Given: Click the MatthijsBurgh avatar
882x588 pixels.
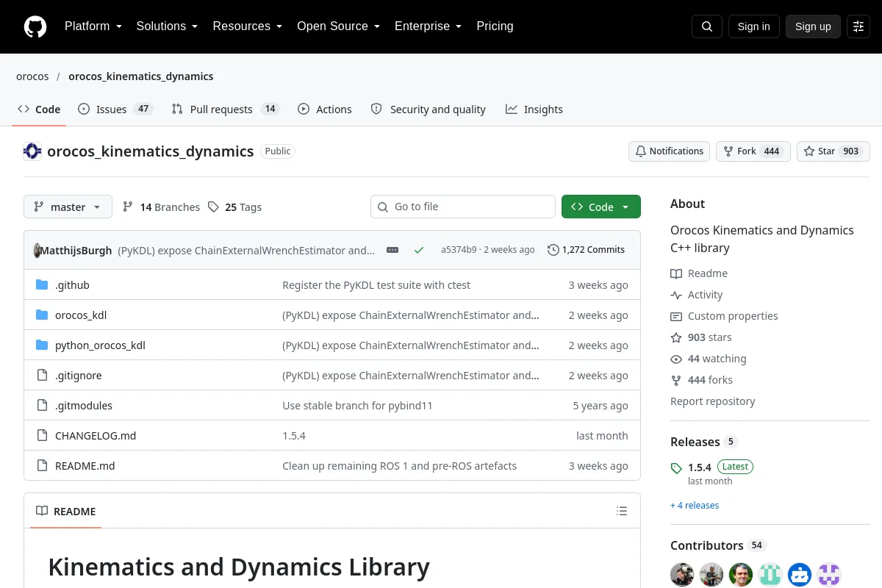Looking at the screenshot, I should point(37,250).
